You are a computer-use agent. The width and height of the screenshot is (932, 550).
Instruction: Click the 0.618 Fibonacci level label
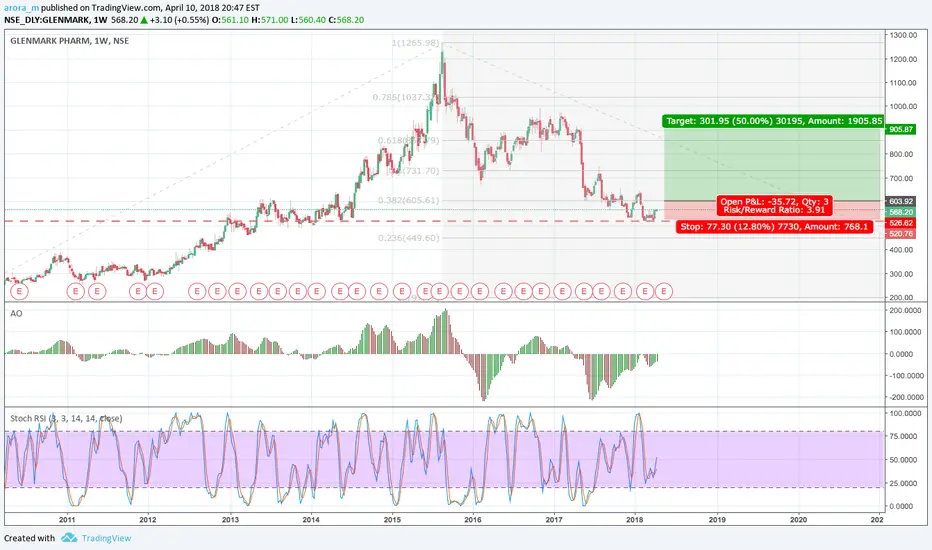[408, 141]
